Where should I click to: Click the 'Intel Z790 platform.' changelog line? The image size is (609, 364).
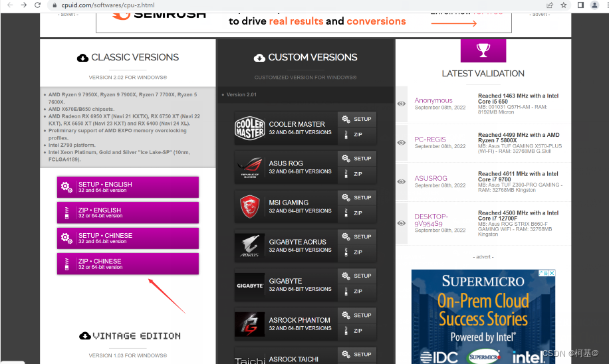tap(71, 145)
